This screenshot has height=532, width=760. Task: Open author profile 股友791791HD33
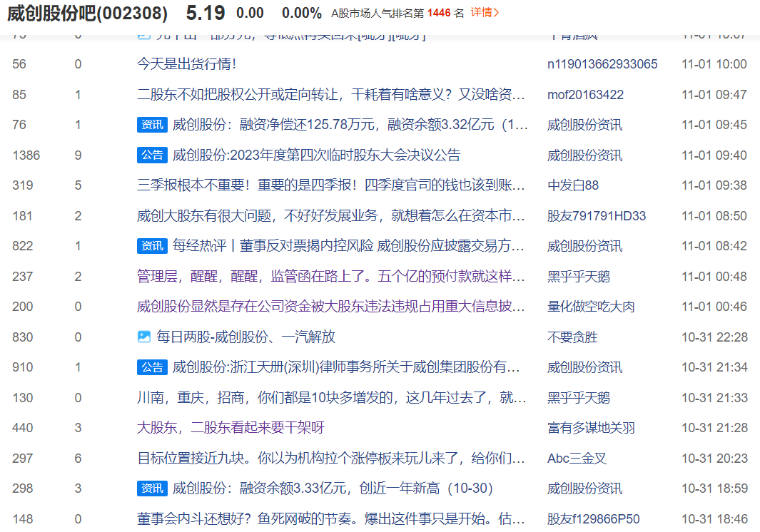pyautogui.click(x=597, y=215)
